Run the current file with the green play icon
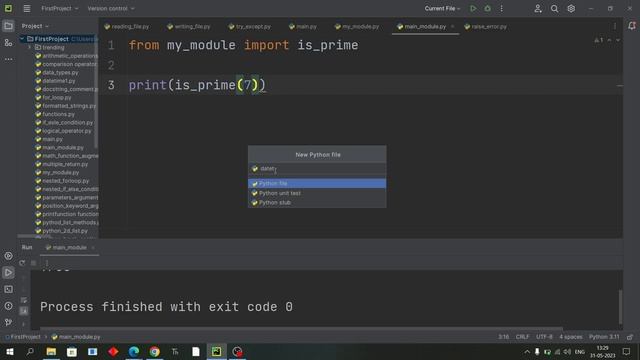 coord(473,8)
